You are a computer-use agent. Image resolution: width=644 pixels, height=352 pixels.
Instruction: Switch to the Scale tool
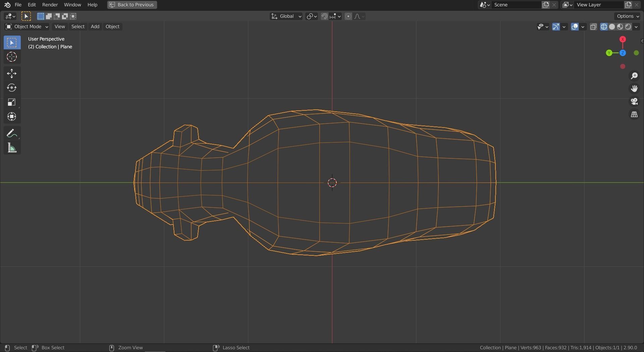tap(12, 102)
